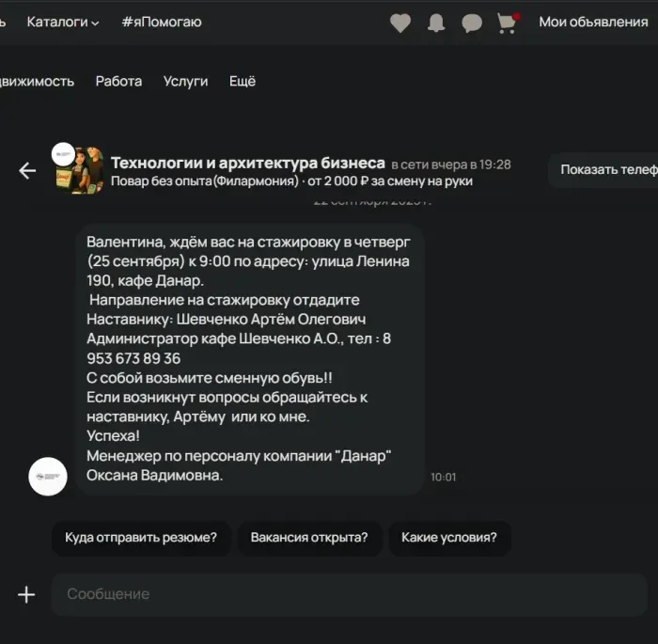
Task: Click the sender's round avatar beside the message
Action: point(48,477)
